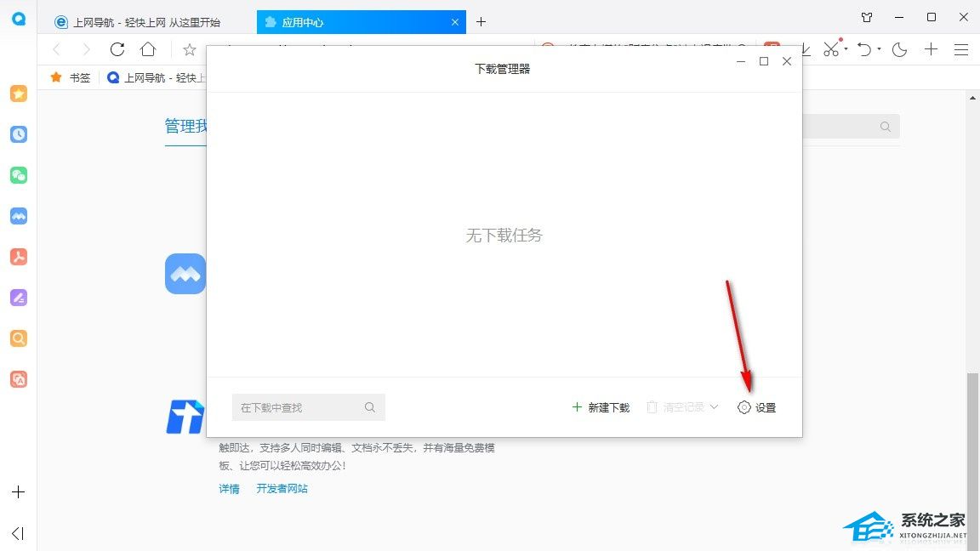
Task: Open a new browser tab with plus button
Action: 481,22
